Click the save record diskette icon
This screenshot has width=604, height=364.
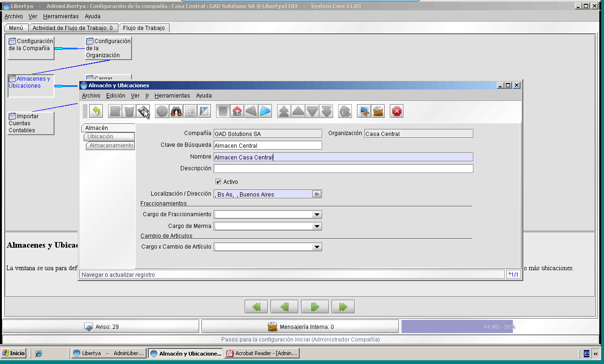coord(143,111)
